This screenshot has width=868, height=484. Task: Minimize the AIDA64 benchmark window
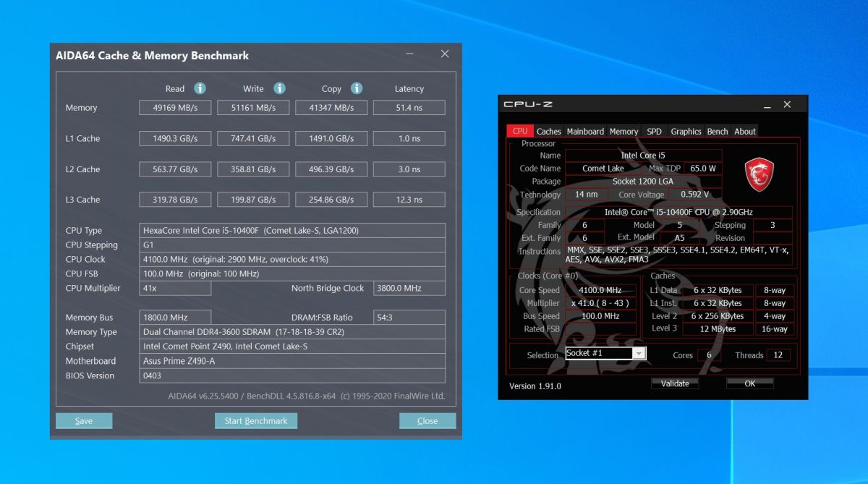point(409,54)
